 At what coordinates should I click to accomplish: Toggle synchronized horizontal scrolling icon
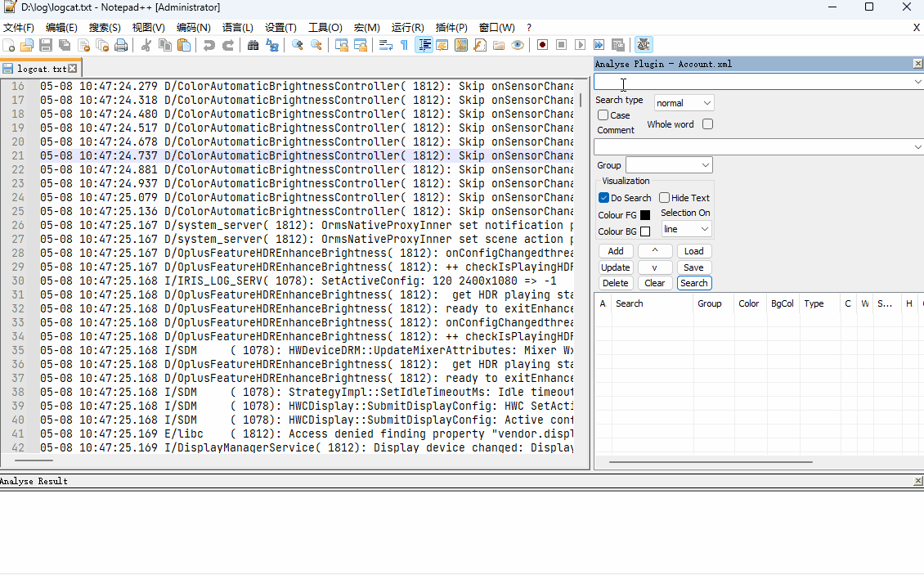361,45
